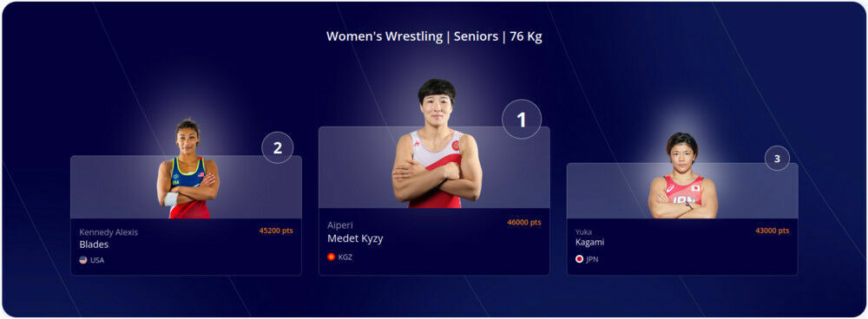Click the JPN country label
The height and width of the screenshot is (319, 868).
(592, 258)
